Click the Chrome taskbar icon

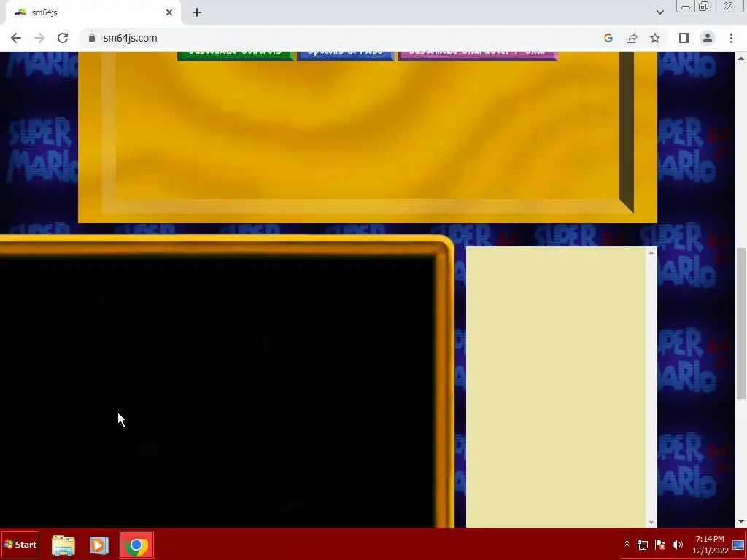point(136,545)
